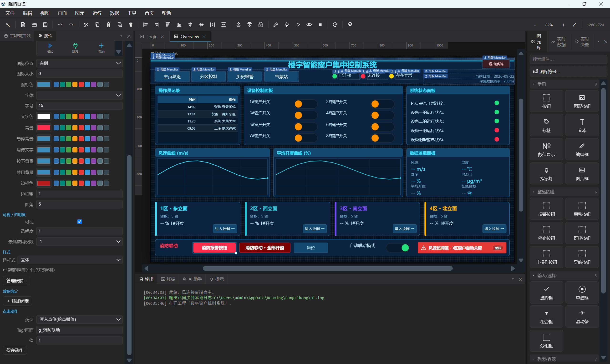The width and height of the screenshot is (610, 364).
Task: Click the 保存动作 button
Action: tap(15, 350)
